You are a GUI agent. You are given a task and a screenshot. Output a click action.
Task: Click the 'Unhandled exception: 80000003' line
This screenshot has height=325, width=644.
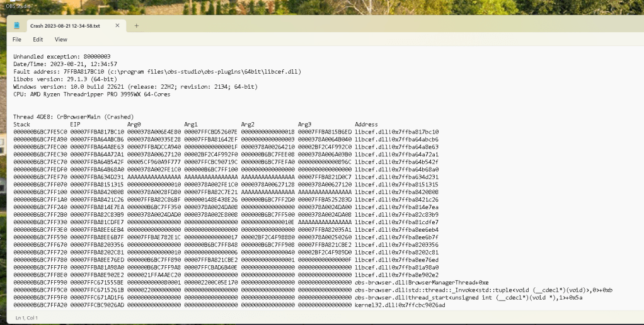click(x=62, y=57)
